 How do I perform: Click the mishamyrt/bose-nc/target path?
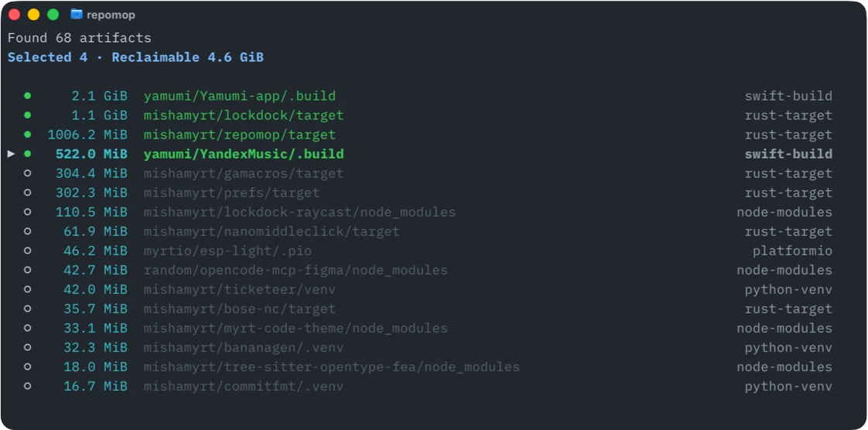pos(240,309)
